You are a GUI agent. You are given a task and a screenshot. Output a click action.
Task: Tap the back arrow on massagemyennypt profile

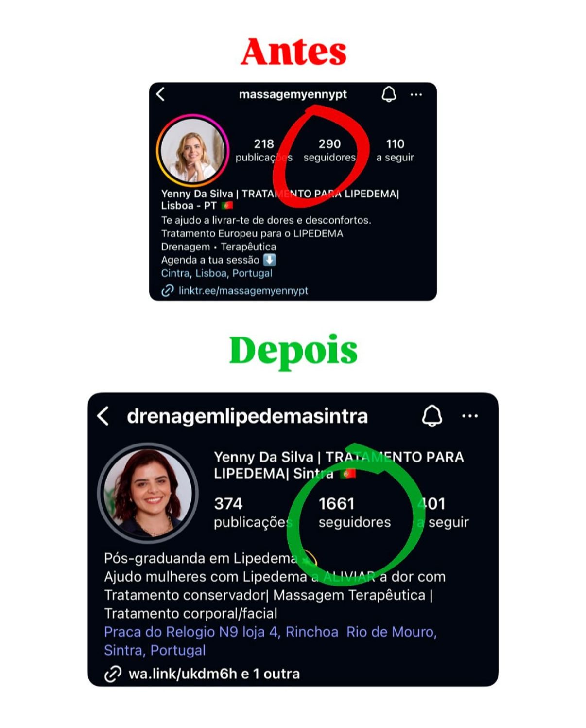[x=161, y=94]
